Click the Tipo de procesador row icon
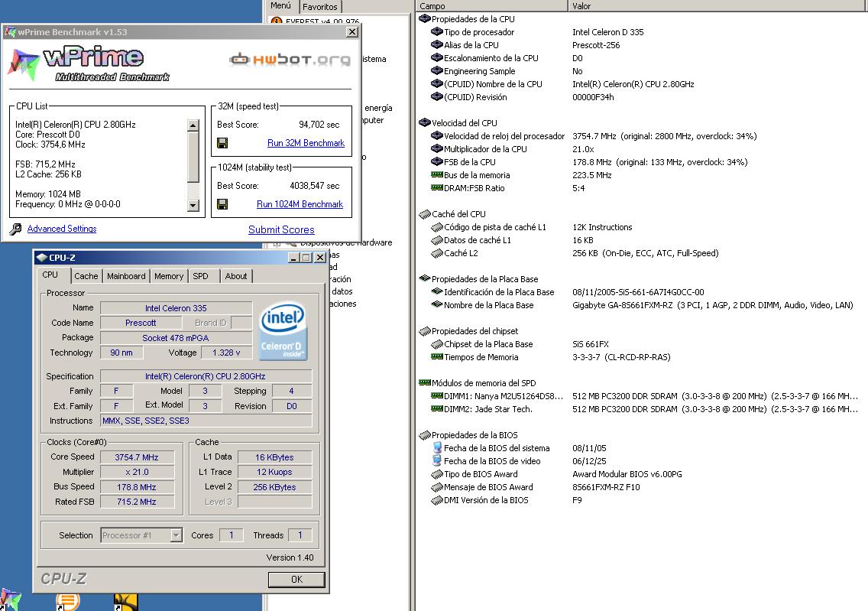 437,32
